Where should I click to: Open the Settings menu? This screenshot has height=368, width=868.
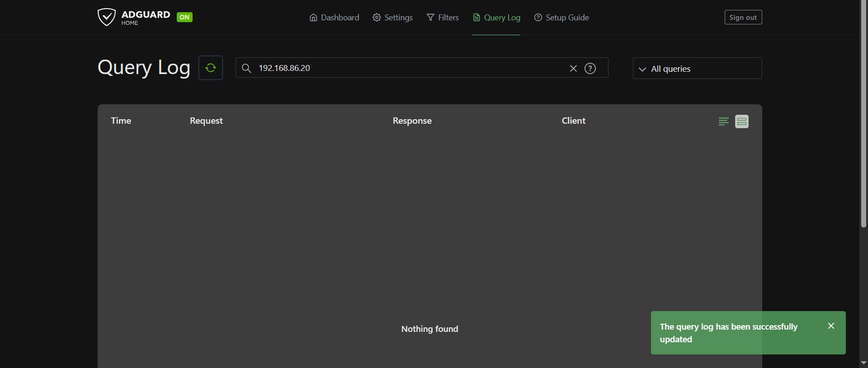[393, 17]
